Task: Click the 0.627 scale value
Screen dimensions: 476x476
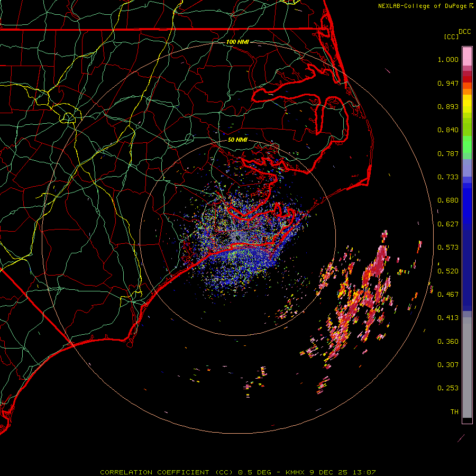Action: 448,224
